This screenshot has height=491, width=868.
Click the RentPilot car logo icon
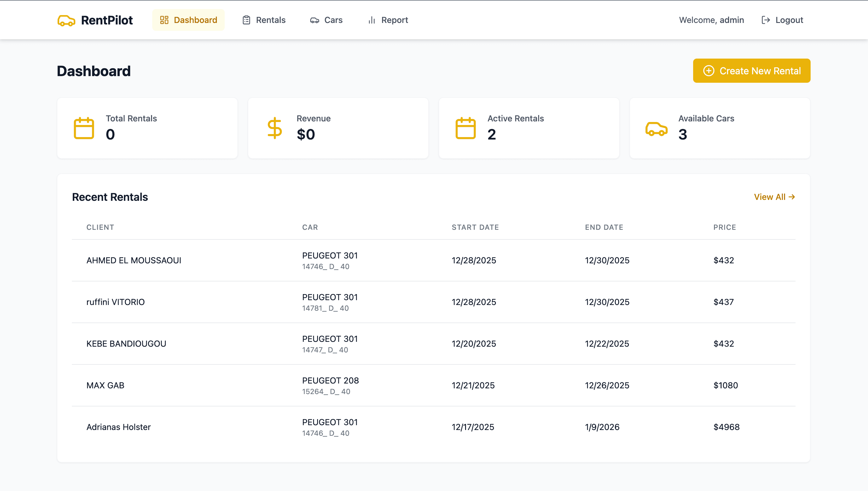[66, 20]
